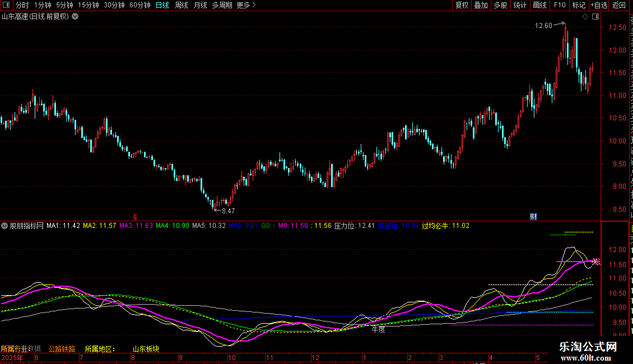Click month 10 on the time axis

[232, 358]
